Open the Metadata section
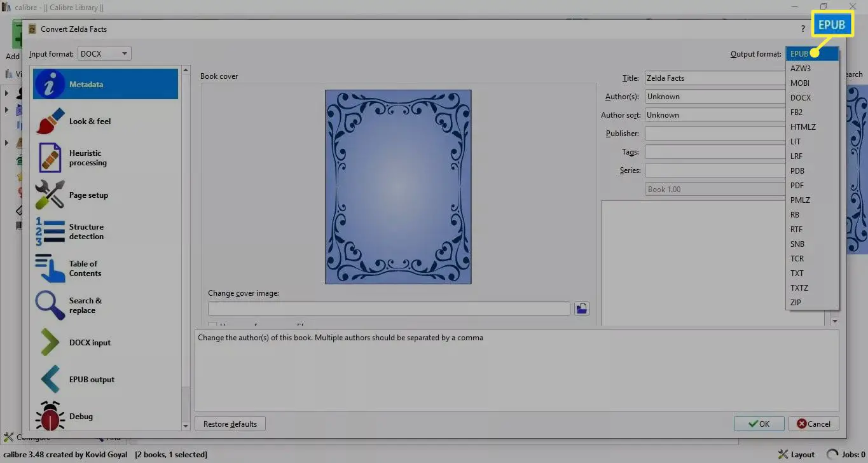The width and height of the screenshot is (868, 463). pos(106,84)
